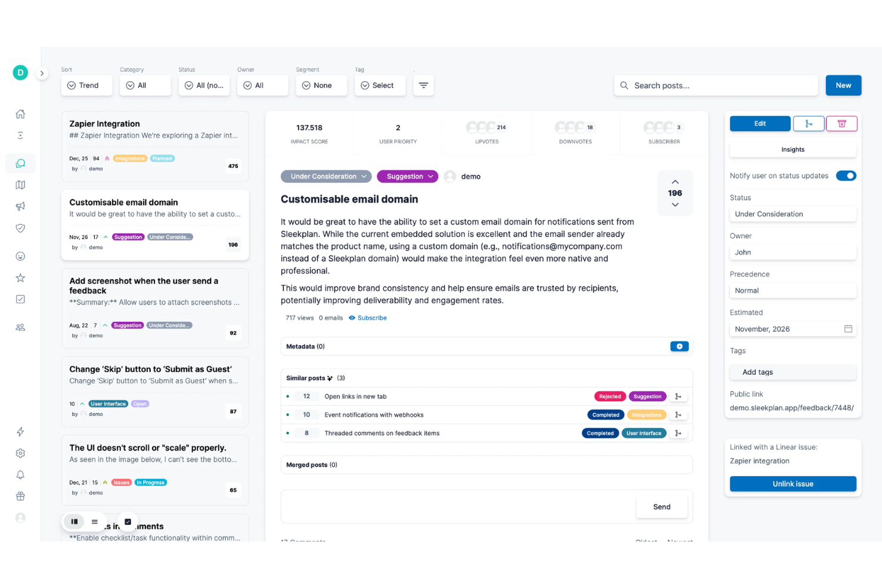Open 'The UI doesn't scroll or scale properly' post
The image size is (882, 588).
coord(155,470)
